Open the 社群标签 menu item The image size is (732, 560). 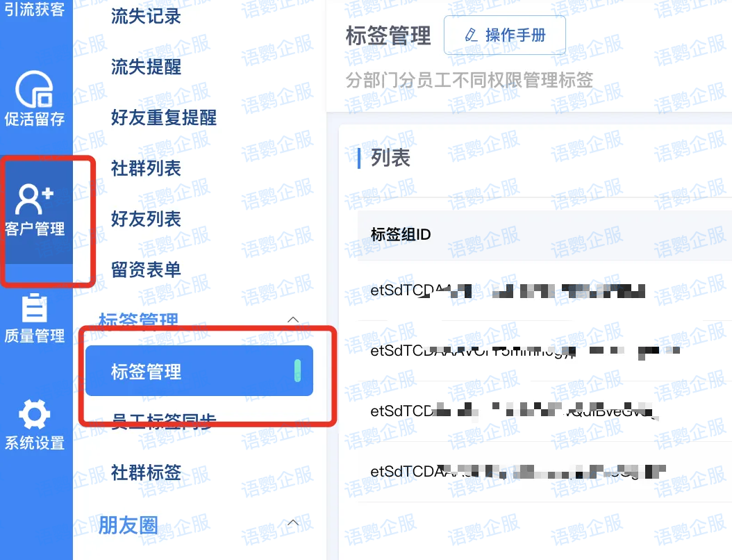click(x=146, y=472)
